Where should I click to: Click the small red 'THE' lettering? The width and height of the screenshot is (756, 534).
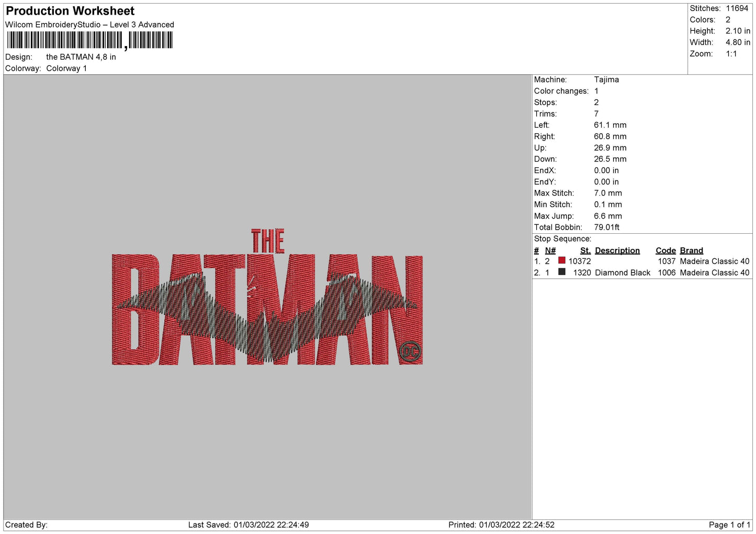pyautogui.click(x=267, y=241)
